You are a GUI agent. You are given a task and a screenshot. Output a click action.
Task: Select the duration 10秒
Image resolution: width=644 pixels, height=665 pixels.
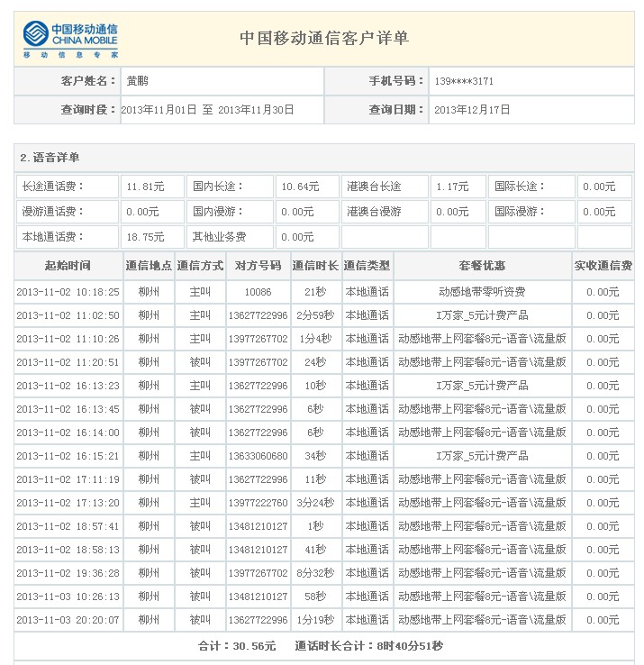315,386
